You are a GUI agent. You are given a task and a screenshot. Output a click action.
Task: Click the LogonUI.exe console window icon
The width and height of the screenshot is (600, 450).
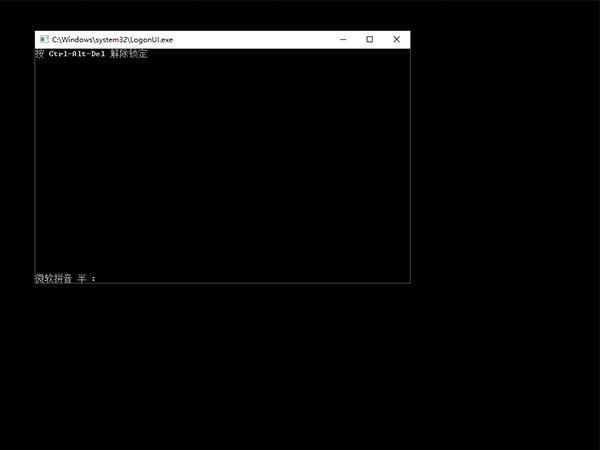tap(44, 39)
